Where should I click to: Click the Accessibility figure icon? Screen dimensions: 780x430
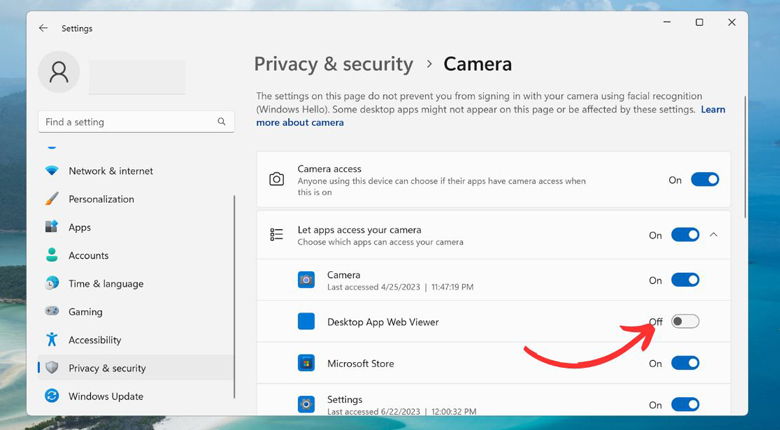52,340
